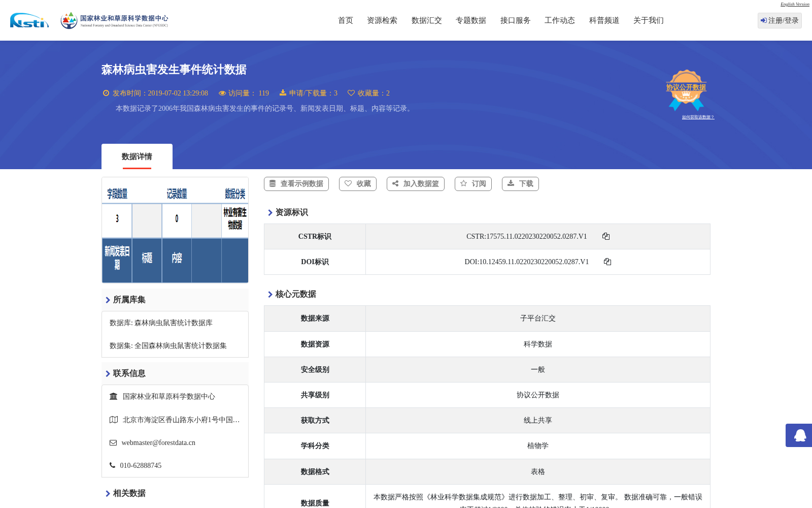
Task: Open the 森林病虫鼠害统计数据库 database link
Action: [174, 323]
